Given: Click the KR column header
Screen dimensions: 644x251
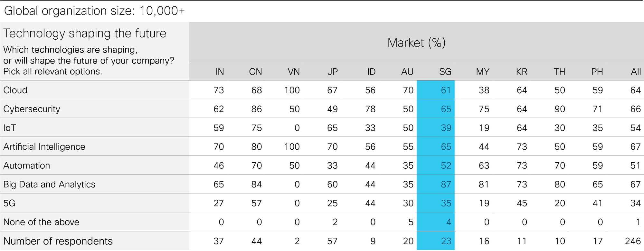Looking at the screenshot, I should (522, 72).
